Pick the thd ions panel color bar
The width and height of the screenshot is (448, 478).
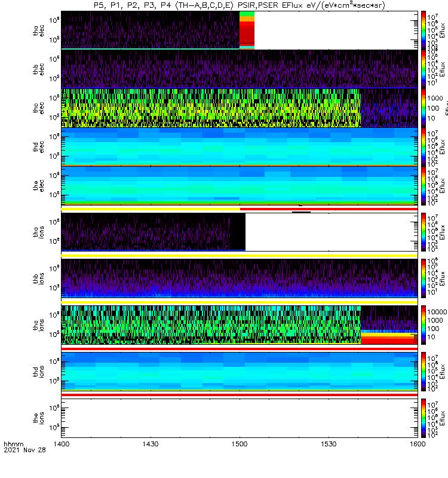point(424,371)
